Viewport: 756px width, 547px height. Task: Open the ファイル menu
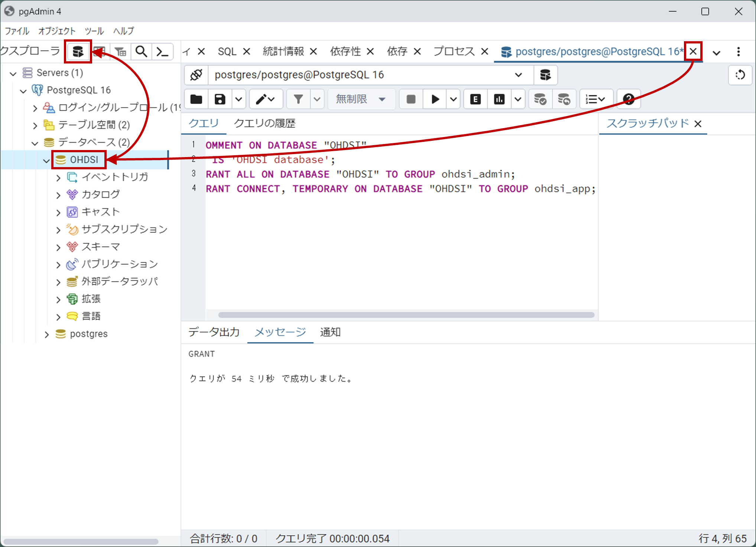tap(17, 31)
